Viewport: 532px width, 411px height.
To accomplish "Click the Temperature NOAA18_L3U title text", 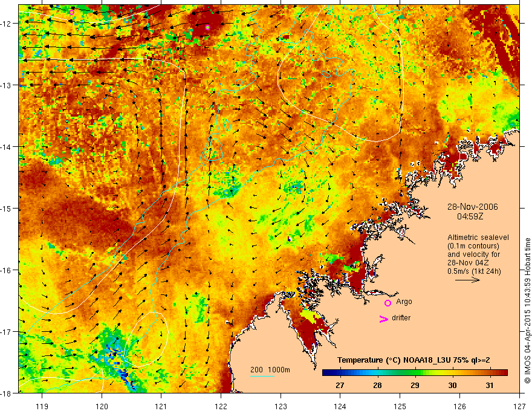I will (x=414, y=360).
